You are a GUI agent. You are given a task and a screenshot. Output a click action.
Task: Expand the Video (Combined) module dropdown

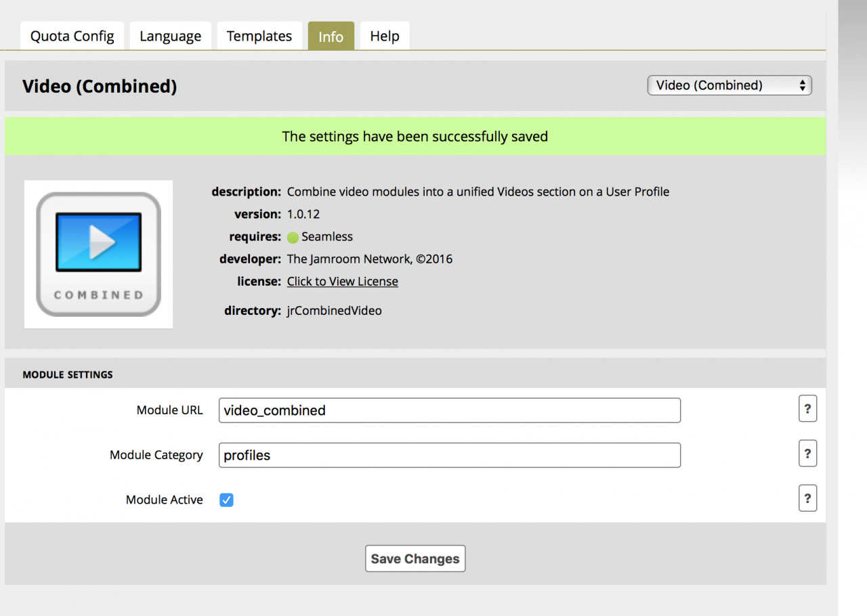point(729,85)
